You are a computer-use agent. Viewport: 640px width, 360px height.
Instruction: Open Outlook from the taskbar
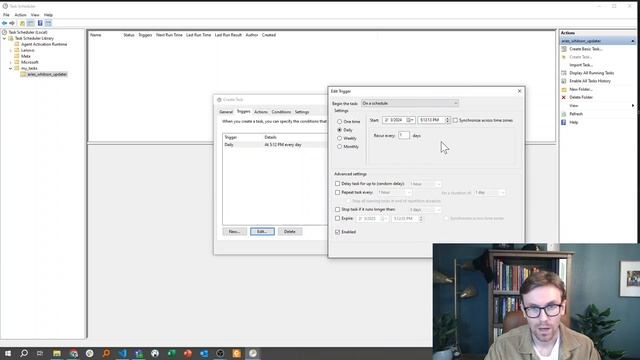click(x=204, y=353)
